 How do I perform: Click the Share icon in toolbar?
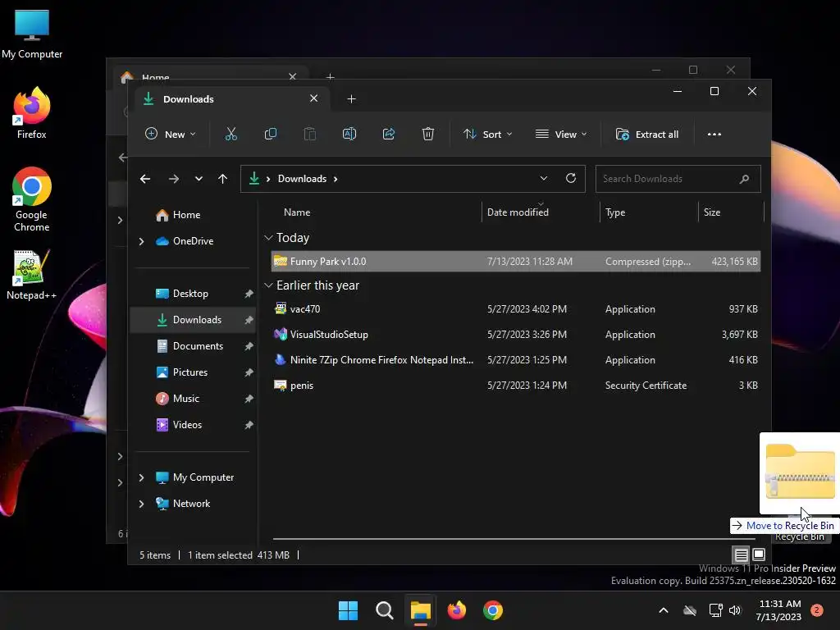388,134
